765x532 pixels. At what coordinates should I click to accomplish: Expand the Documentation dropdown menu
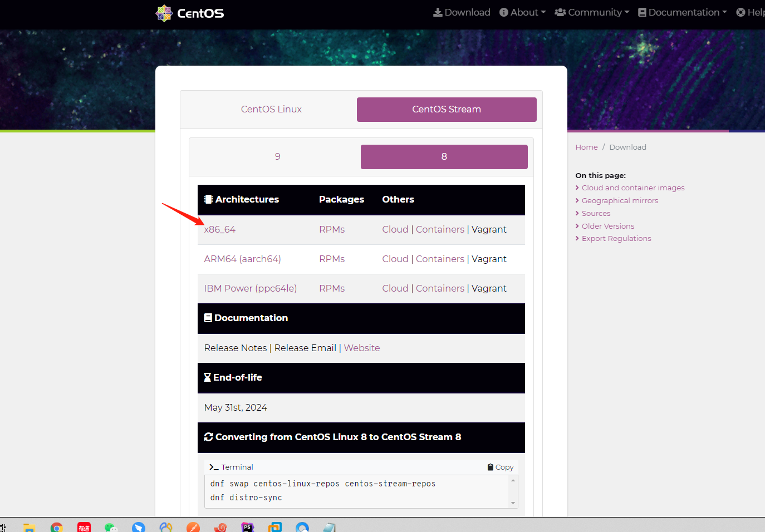(x=682, y=12)
